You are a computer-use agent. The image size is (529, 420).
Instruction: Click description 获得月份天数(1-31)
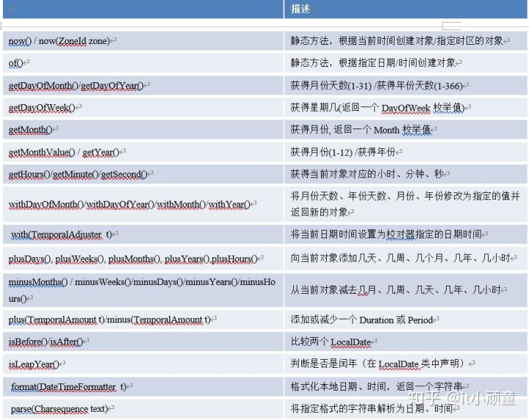click(406, 86)
